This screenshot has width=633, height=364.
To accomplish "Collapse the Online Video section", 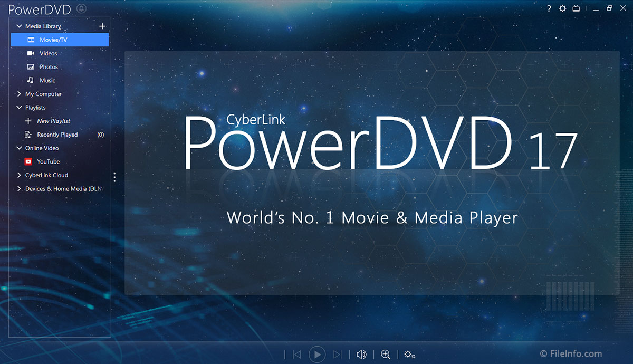I will pos(19,148).
